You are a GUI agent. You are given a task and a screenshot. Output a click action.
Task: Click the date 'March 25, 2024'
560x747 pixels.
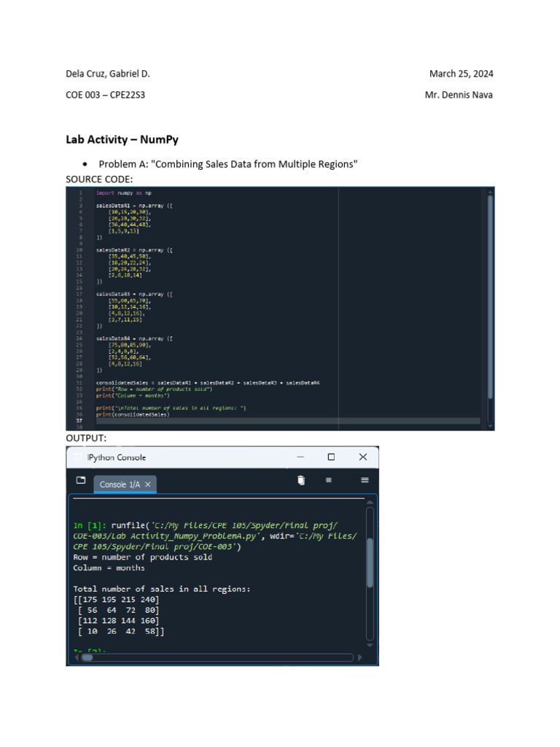click(461, 74)
